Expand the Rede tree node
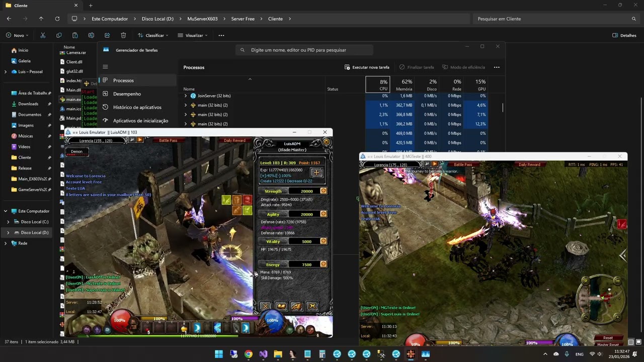Image resolution: width=644 pixels, height=362 pixels. click(6, 243)
